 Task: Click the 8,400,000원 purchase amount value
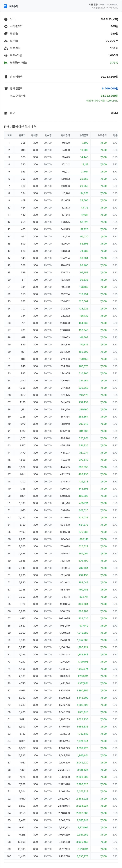point(110,89)
